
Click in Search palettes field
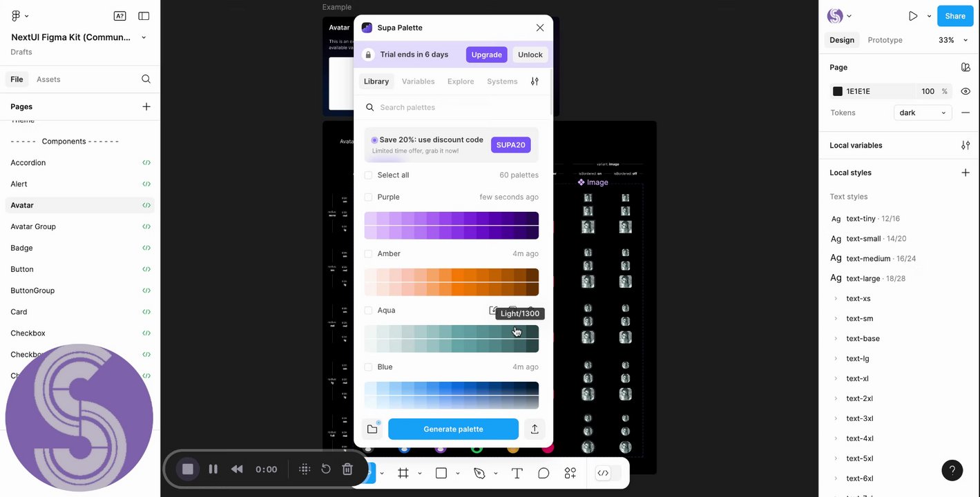click(452, 108)
